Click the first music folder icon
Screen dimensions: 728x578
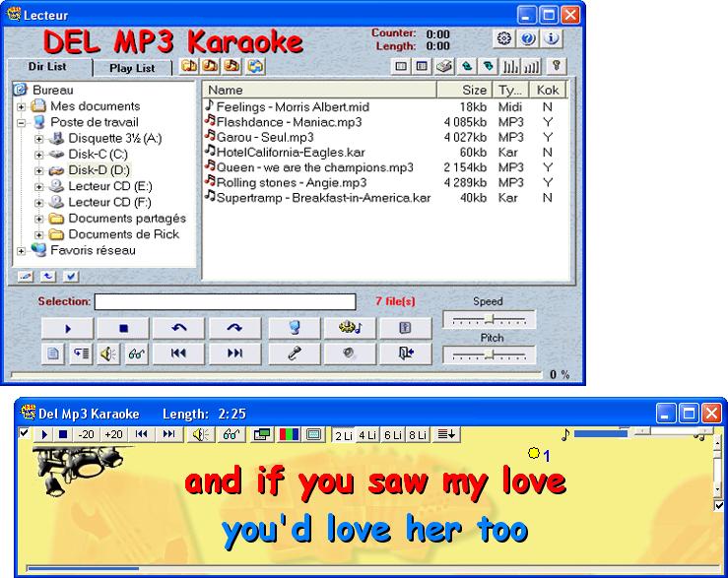coord(188,66)
